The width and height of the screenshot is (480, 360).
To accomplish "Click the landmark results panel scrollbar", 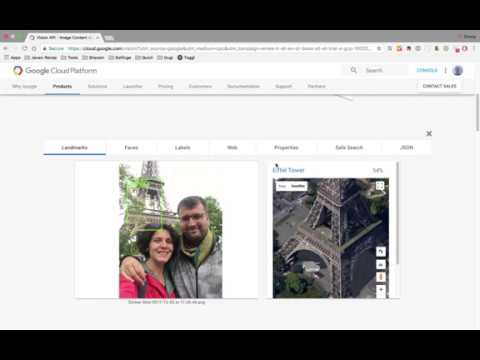I will coord(397,213).
